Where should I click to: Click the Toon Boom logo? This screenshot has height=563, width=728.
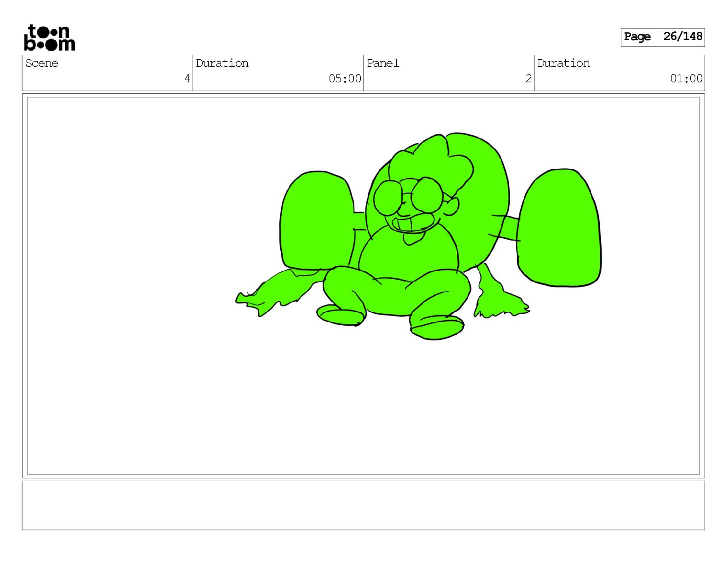pos(50,38)
